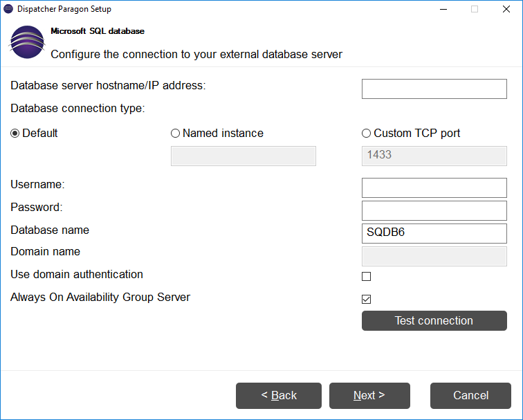Click the Dispatcher Paragon title bar icon

click(8, 9)
